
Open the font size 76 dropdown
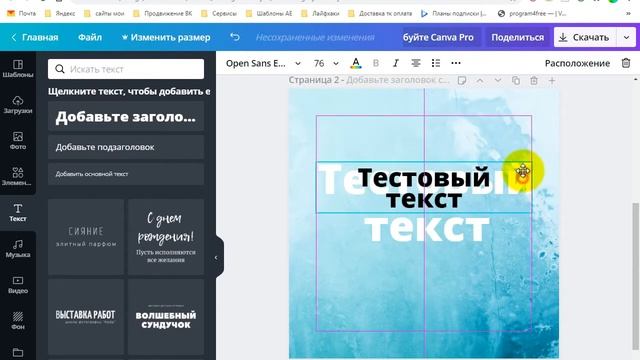point(326,63)
